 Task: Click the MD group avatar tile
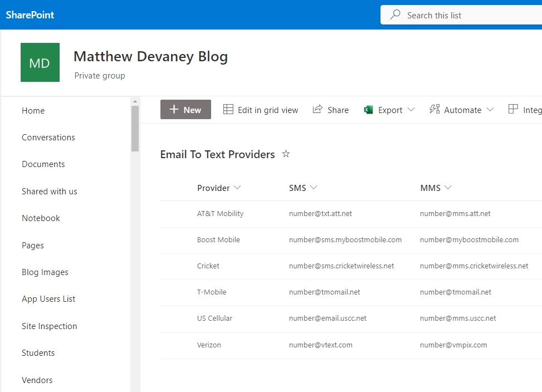tap(40, 62)
